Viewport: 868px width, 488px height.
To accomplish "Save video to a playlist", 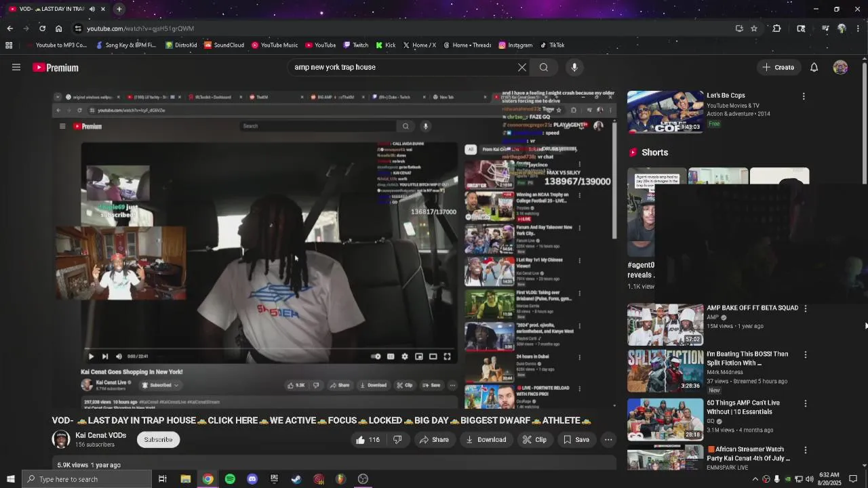I will tap(576, 440).
